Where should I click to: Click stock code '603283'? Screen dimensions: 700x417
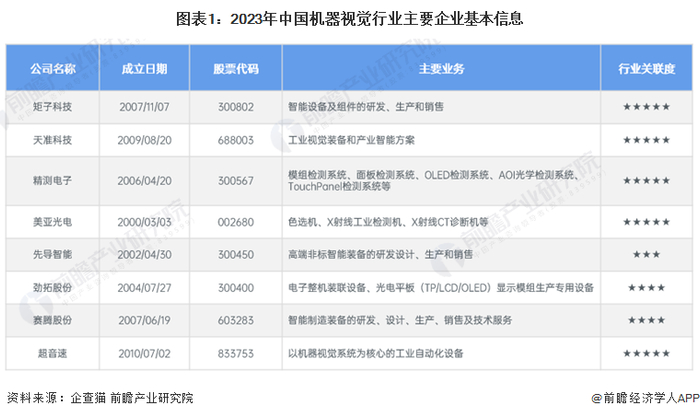[236, 320]
